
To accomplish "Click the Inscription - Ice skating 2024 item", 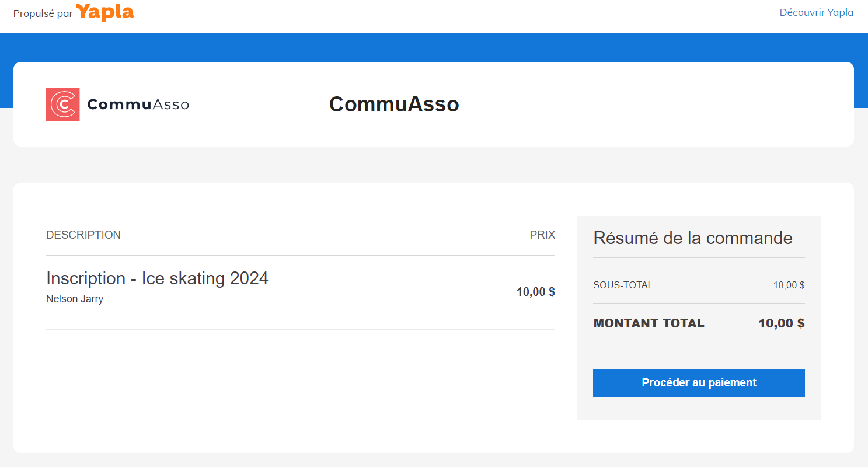I will (x=157, y=278).
